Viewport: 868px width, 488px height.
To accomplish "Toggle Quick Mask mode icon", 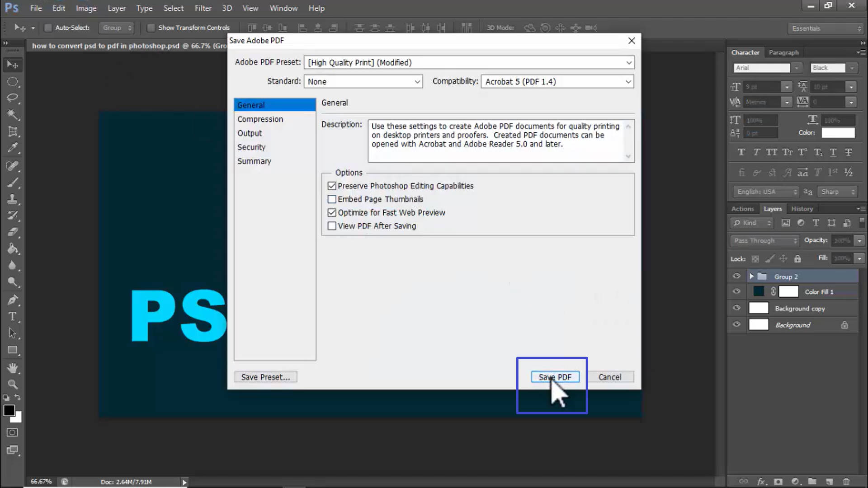I will click(x=13, y=432).
